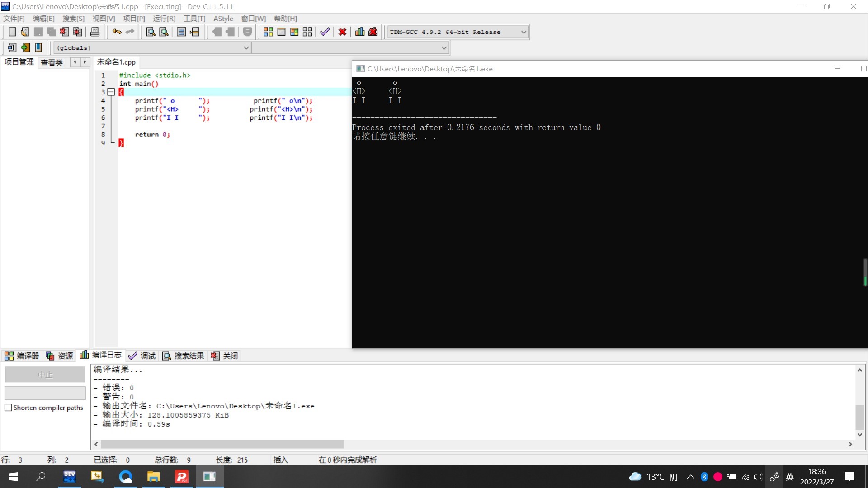Image resolution: width=868 pixels, height=488 pixels.
Task: Switch to the 查看类 tab
Action: (x=52, y=62)
